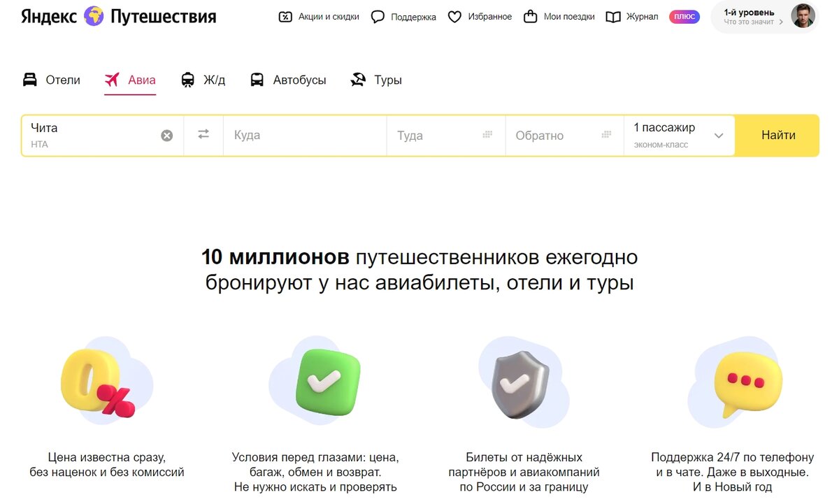Open the Туры tab
The image size is (839, 504).
click(x=375, y=79)
